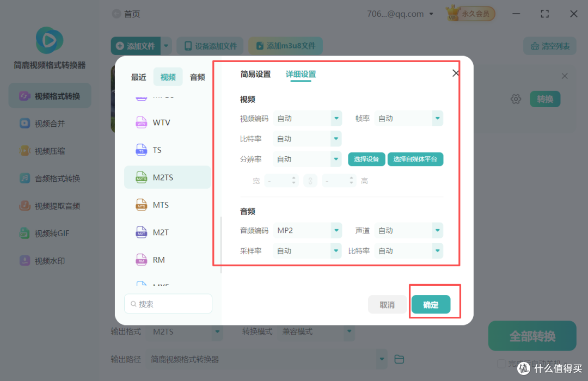
Task: Open the output folder icon
Action: pos(399,359)
